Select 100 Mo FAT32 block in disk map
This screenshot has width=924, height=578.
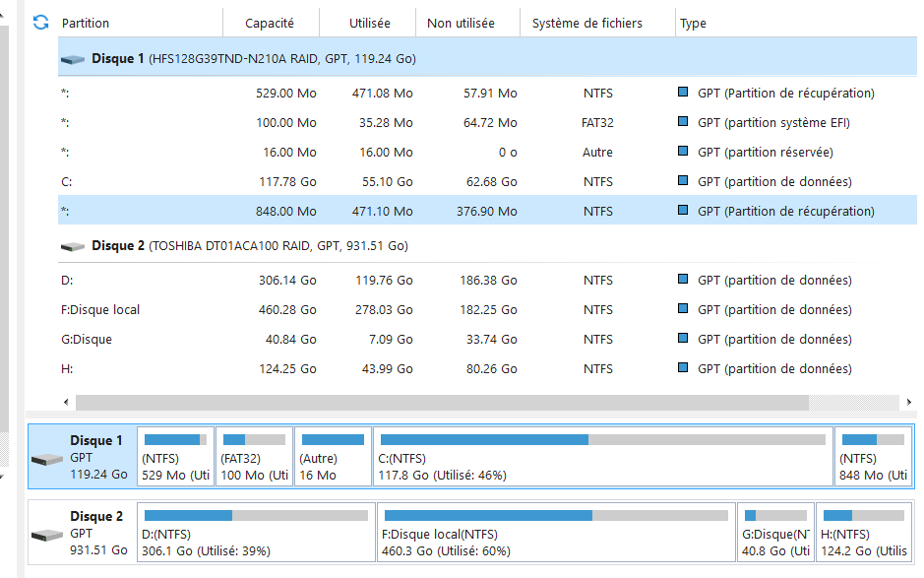point(254,457)
